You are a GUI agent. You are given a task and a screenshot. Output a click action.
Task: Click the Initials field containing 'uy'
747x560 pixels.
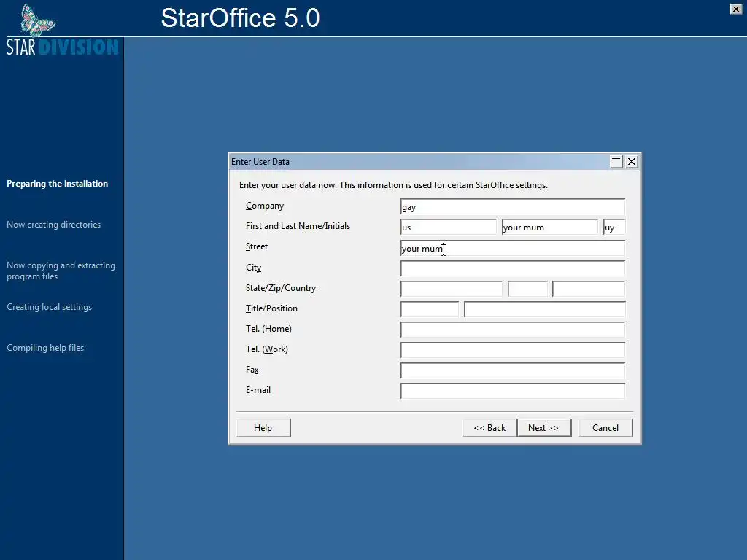click(614, 227)
